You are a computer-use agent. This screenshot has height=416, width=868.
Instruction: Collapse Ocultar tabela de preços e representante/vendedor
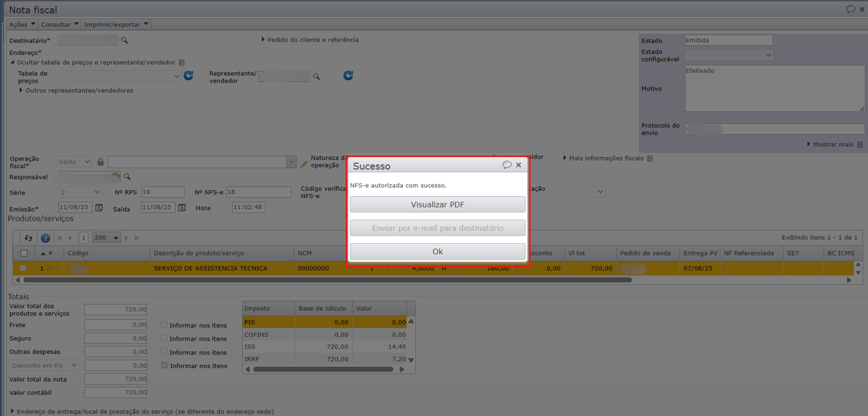(x=12, y=62)
